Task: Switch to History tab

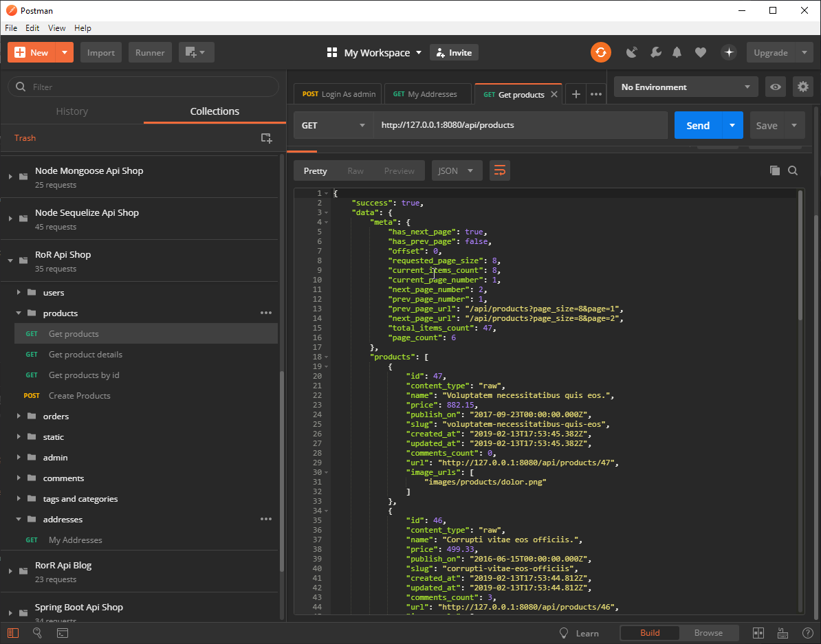Action: [72, 111]
